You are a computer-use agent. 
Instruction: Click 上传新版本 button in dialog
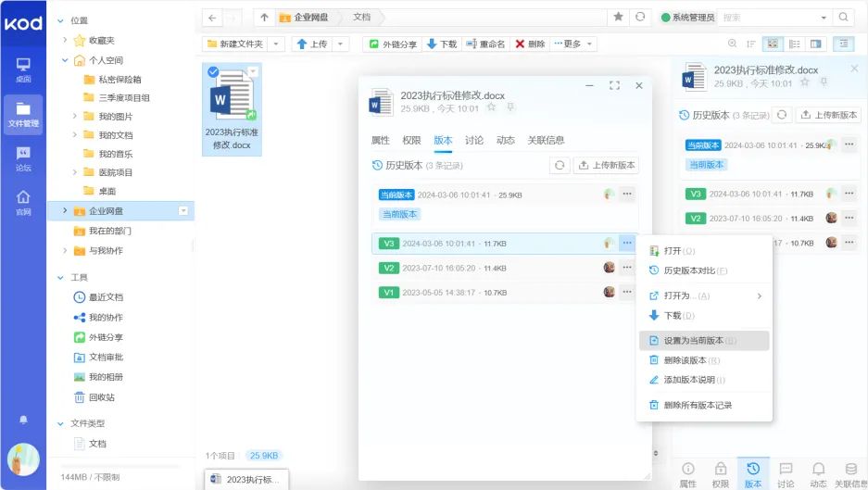(606, 165)
